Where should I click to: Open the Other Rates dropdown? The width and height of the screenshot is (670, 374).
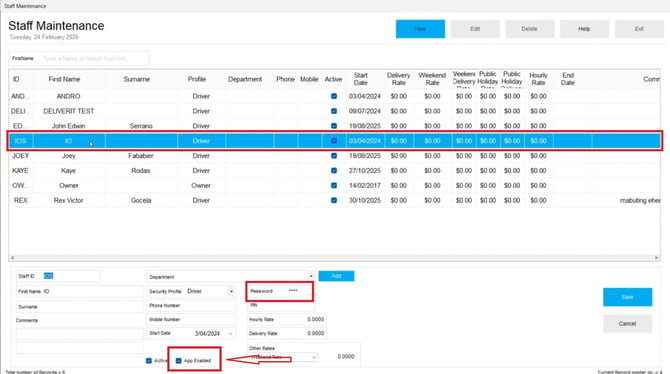314,357
